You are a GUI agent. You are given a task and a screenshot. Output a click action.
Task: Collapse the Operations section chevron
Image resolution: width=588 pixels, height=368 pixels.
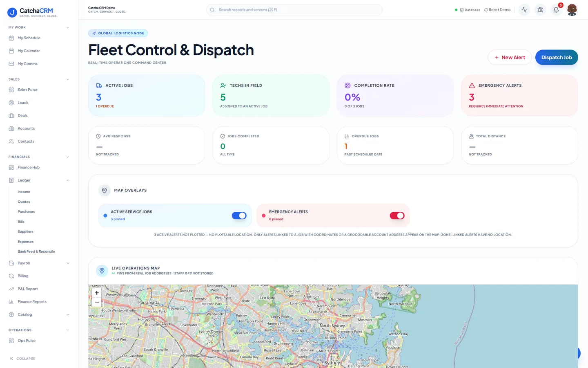68,330
